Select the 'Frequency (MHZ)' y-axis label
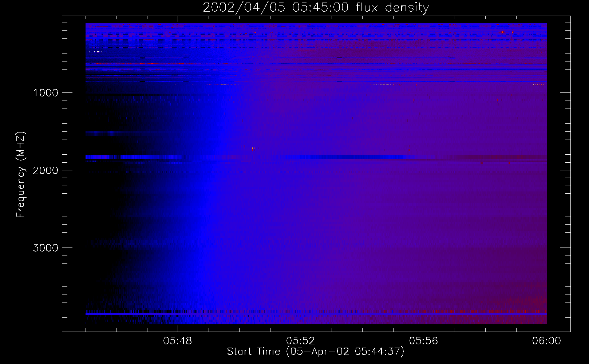The height and width of the screenshot is (364, 589). 21,175
